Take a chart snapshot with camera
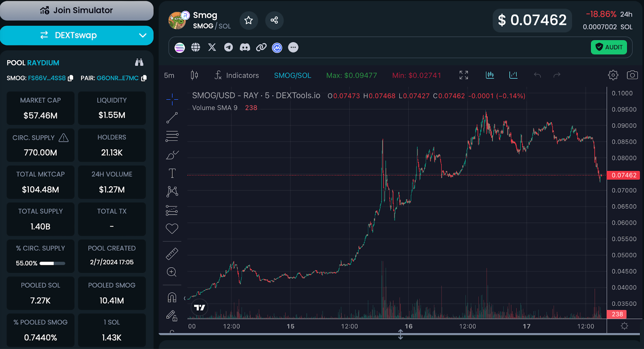This screenshot has width=644, height=349. click(x=632, y=75)
